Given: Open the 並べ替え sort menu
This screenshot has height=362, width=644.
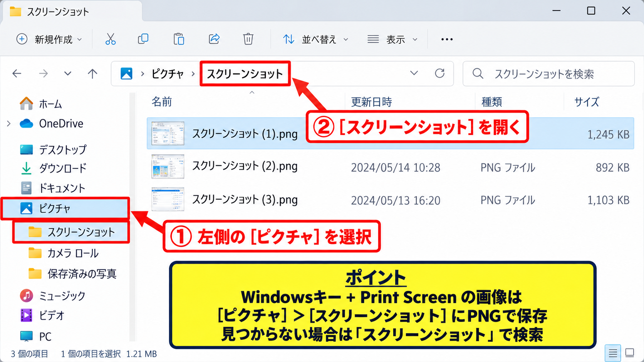Looking at the screenshot, I should [x=315, y=39].
